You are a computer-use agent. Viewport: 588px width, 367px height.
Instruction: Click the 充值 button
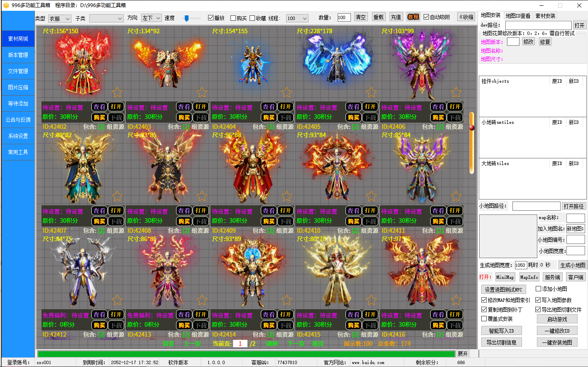coord(396,17)
